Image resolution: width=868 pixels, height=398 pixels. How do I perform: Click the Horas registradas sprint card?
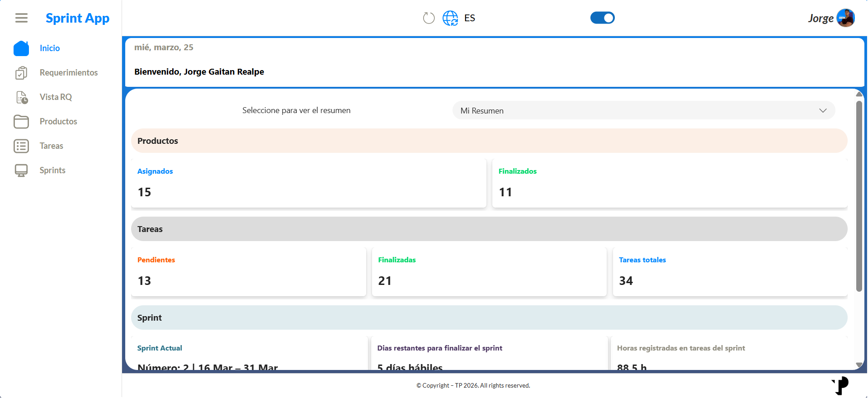coord(729,353)
